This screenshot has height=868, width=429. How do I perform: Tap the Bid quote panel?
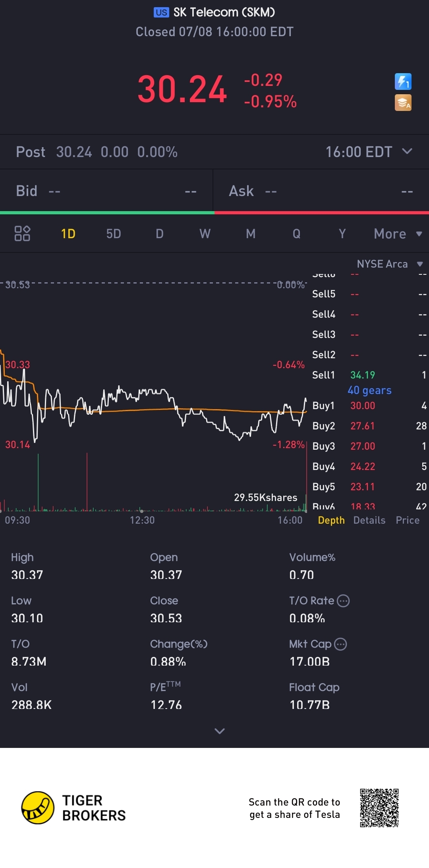106,191
